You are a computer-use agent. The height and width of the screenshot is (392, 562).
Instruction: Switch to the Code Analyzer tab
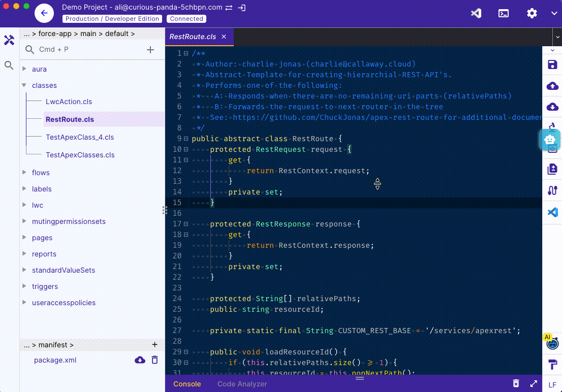(x=242, y=384)
